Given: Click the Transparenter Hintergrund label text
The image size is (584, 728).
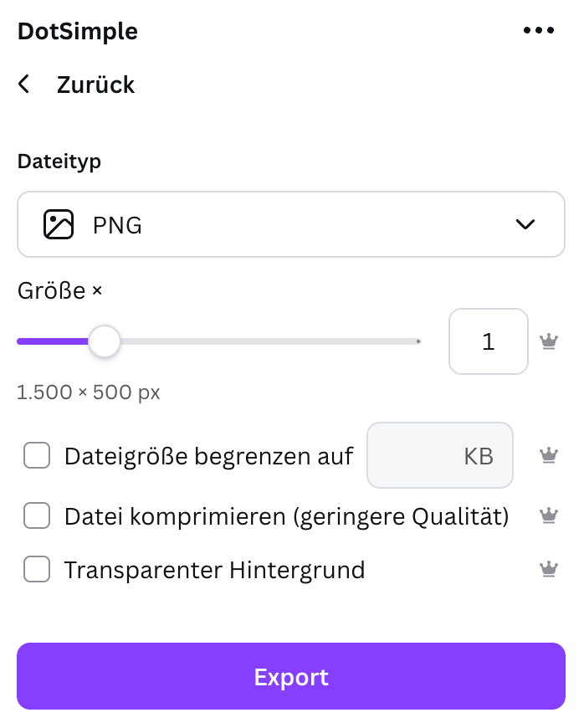Looking at the screenshot, I should (x=214, y=570).
